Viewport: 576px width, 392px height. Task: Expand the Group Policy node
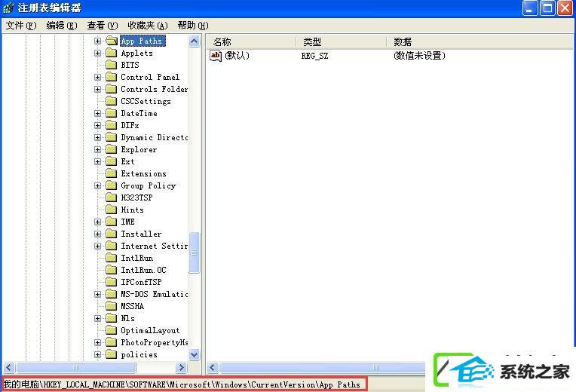pyautogui.click(x=97, y=186)
